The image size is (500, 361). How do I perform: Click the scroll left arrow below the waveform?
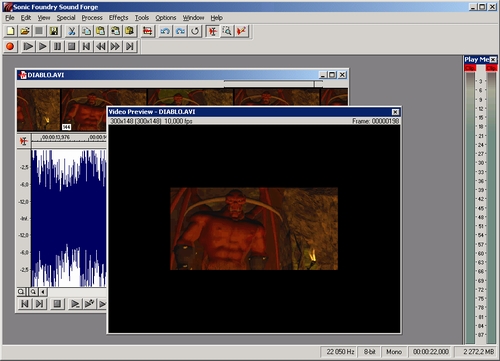pos(43,292)
